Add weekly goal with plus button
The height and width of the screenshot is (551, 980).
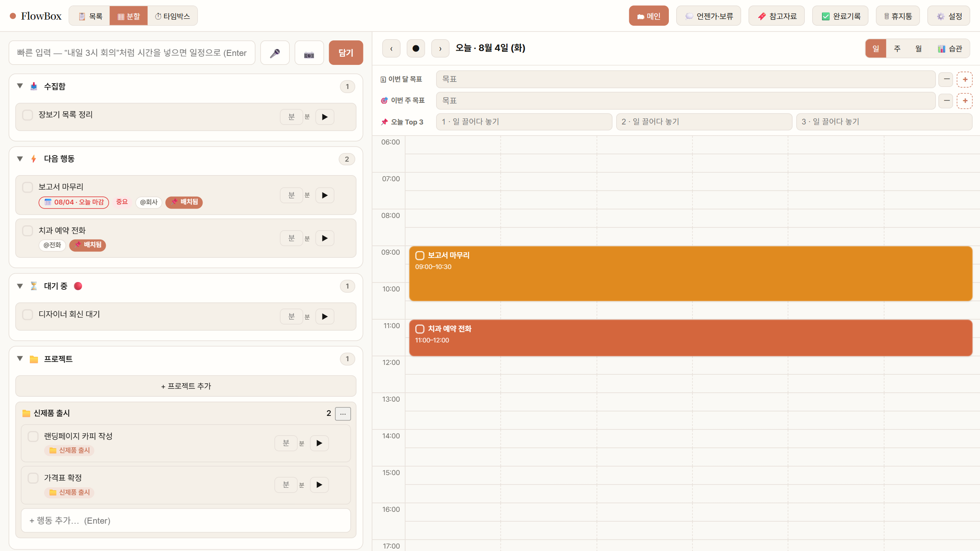click(964, 101)
